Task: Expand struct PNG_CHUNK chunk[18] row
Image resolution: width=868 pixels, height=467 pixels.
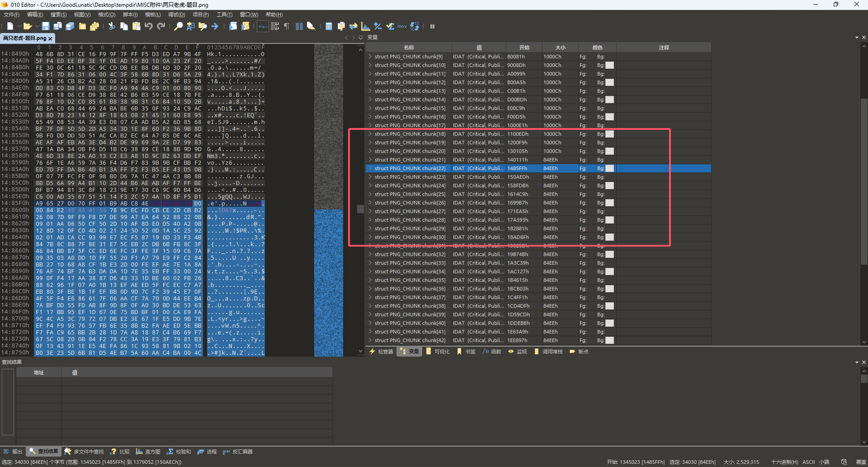Action: pos(370,134)
